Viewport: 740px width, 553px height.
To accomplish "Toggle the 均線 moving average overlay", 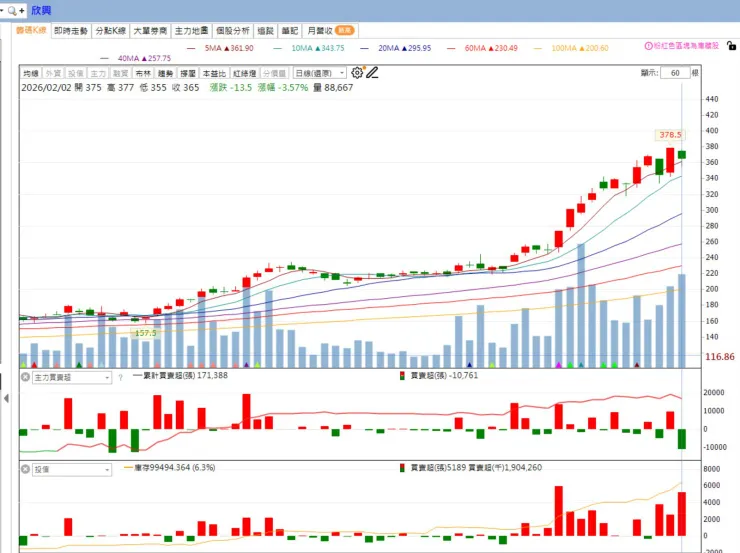I will click(x=31, y=73).
